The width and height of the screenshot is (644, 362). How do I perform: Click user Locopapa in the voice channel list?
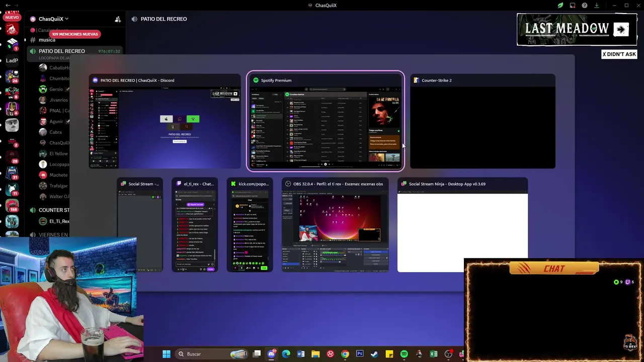click(x=54, y=164)
